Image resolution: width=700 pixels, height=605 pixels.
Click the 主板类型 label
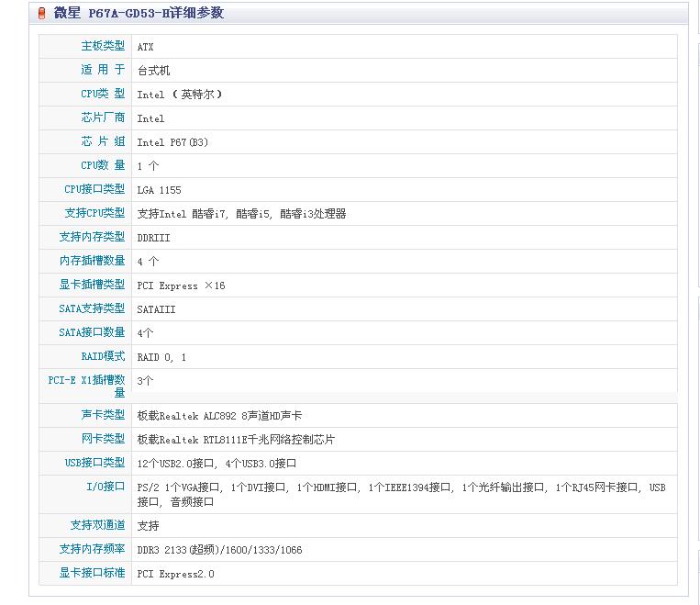103,46
